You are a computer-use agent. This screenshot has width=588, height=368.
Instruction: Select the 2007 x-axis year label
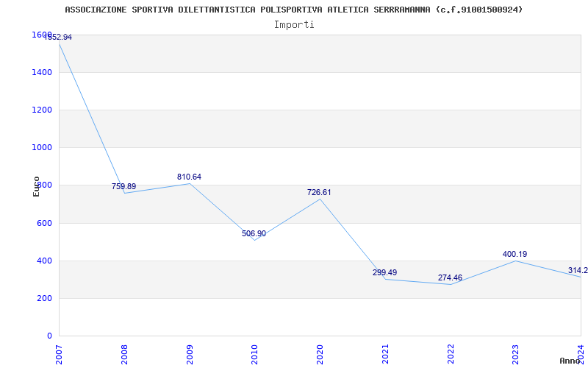pos(59,354)
